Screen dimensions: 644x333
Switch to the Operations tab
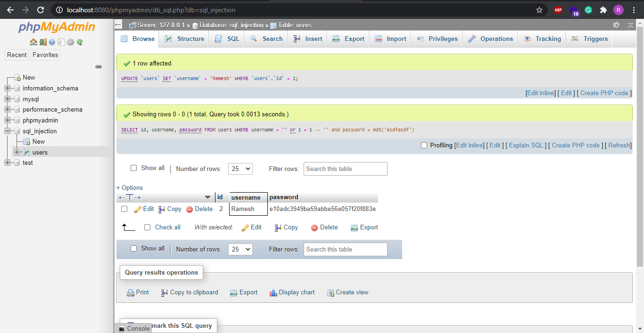pos(490,39)
